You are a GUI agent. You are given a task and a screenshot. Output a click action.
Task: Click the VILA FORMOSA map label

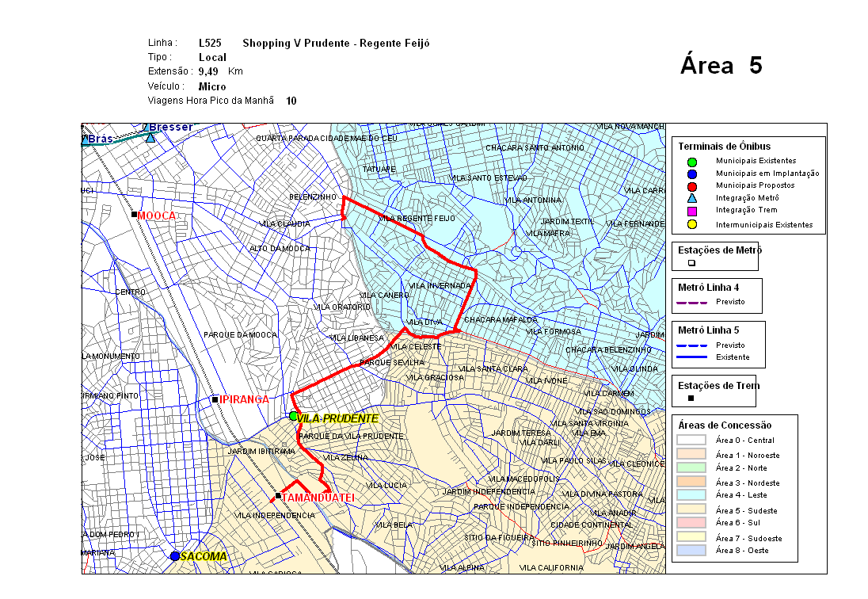pos(553,332)
